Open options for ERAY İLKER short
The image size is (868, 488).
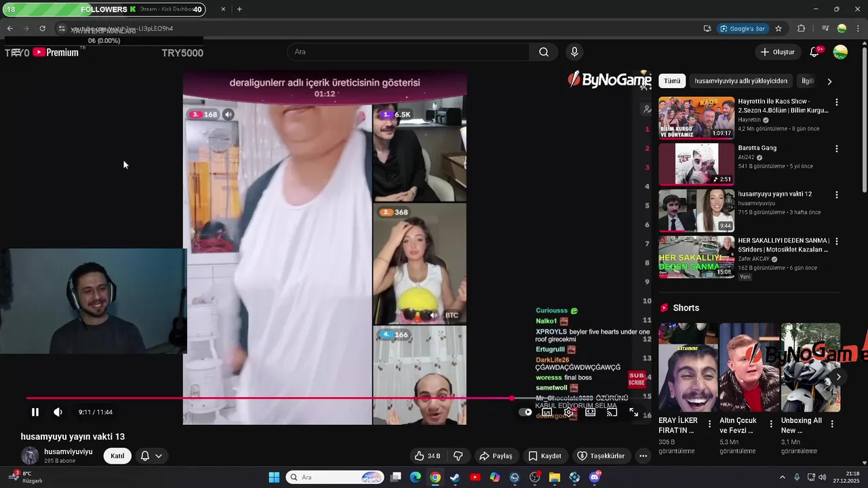tap(709, 424)
